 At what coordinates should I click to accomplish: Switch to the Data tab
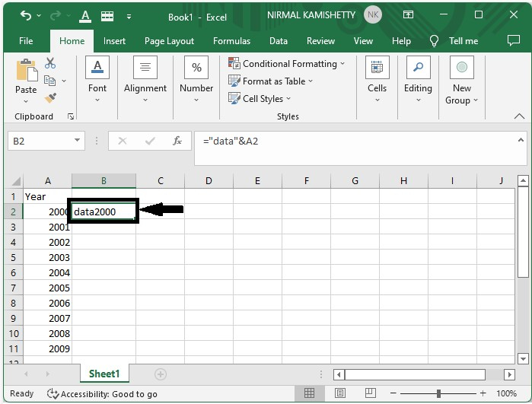point(279,41)
